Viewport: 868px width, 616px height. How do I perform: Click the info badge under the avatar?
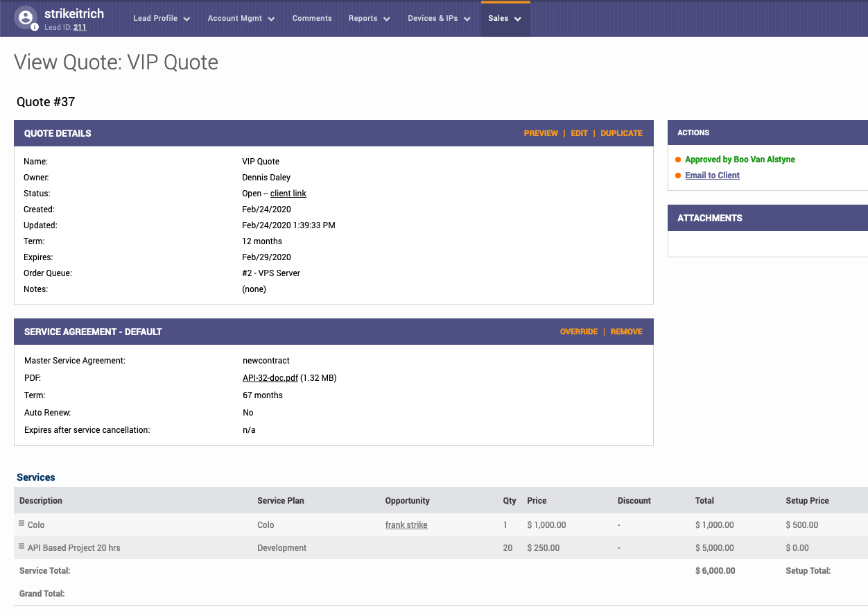[35, 28]
